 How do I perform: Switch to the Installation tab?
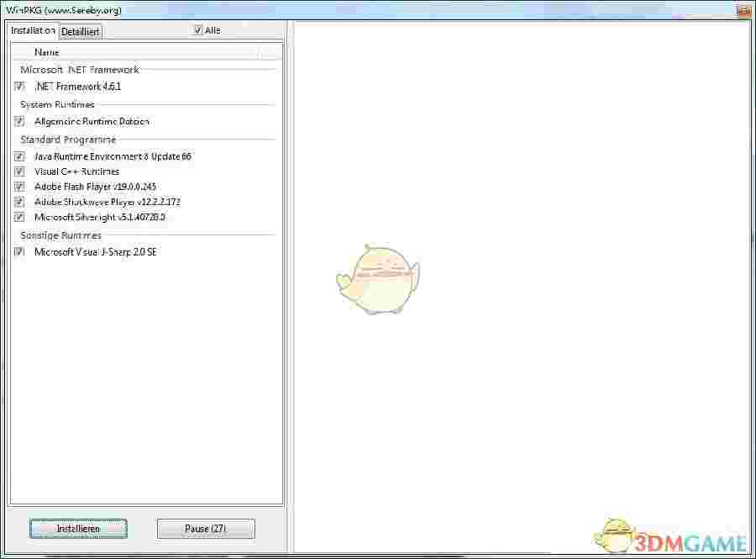[31, 30]
